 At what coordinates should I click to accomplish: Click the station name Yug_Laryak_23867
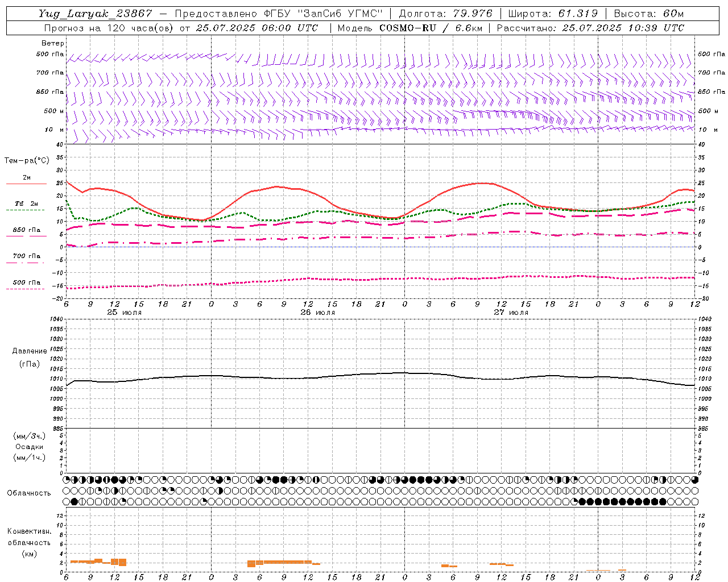[x=96, y=14]
